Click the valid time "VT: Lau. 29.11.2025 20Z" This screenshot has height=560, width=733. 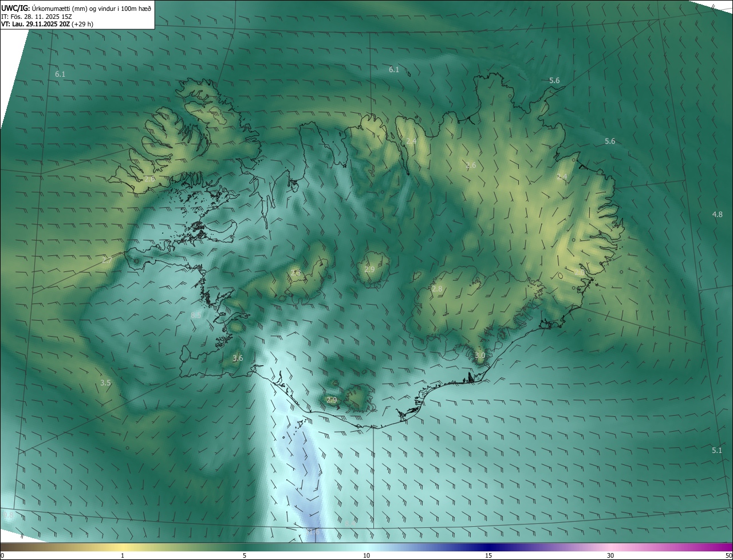[36, 24]
